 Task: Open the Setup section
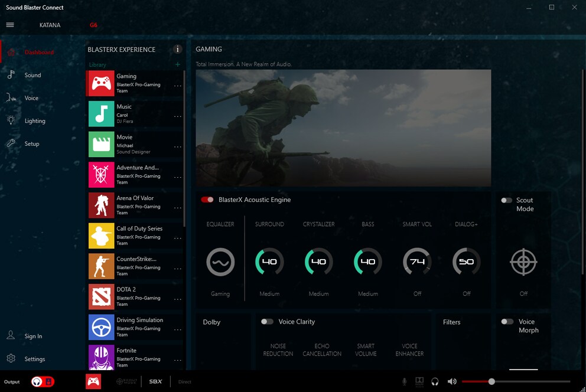[x=32, y=143]
